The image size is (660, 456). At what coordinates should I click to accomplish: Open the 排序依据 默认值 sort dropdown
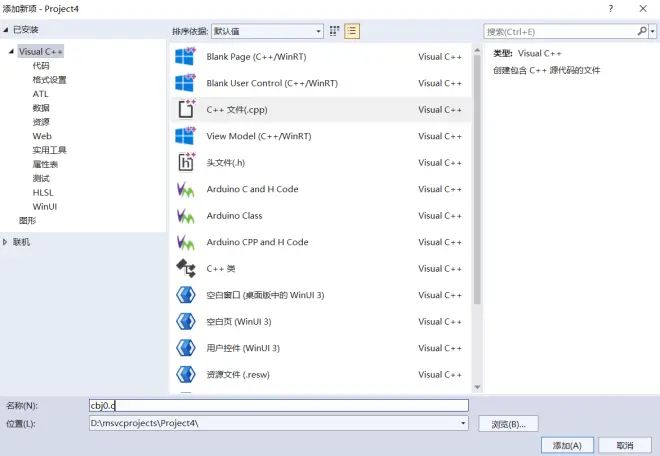pos(267,31)
